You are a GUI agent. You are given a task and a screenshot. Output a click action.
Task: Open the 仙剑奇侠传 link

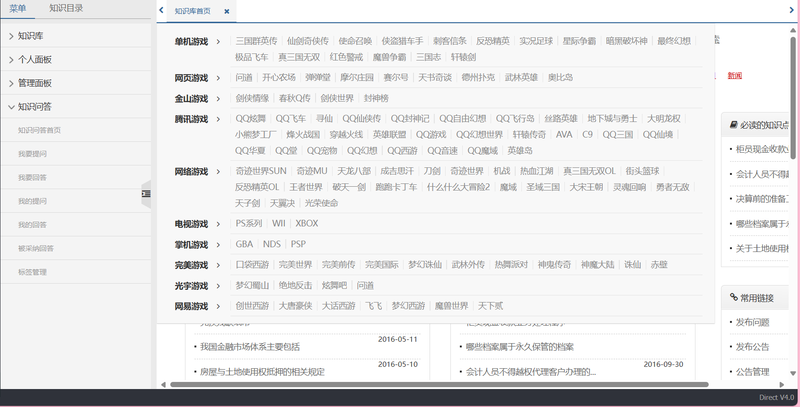click(x=308, y=41)
